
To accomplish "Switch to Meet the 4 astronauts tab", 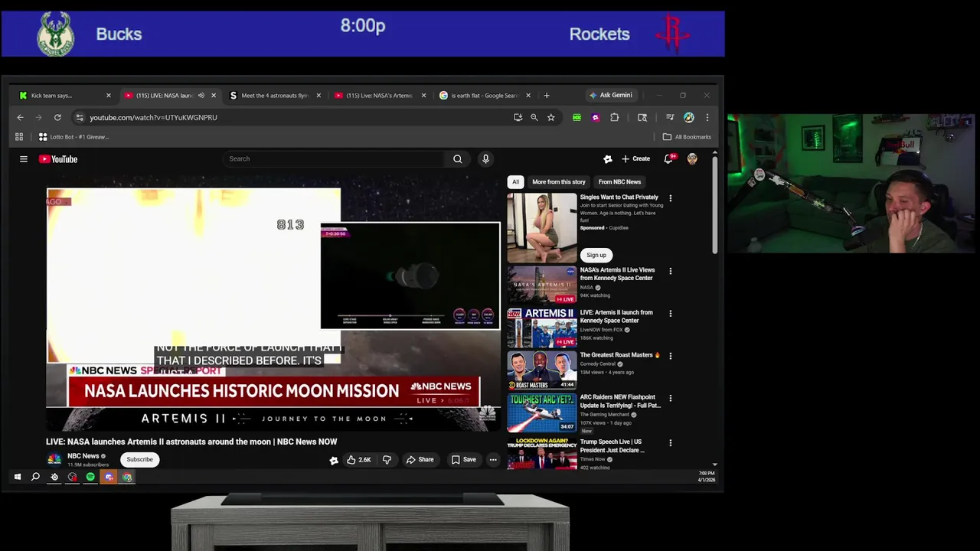I will pos(274,96).
